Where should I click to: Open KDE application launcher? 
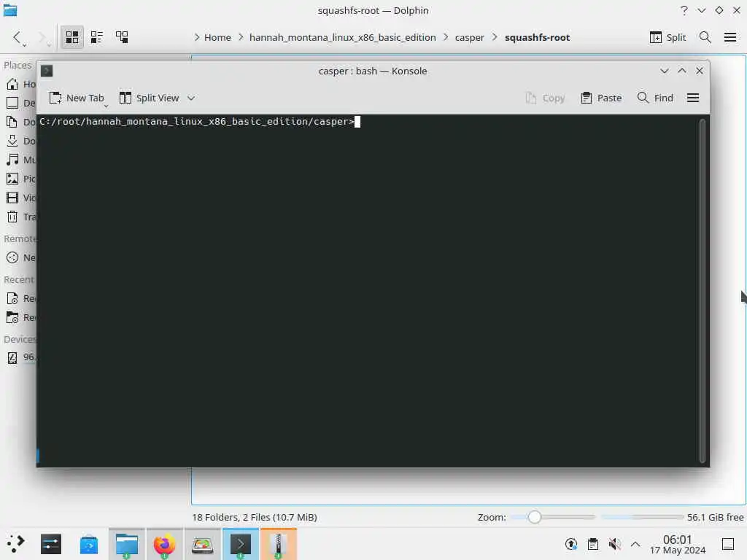point(15,544)
